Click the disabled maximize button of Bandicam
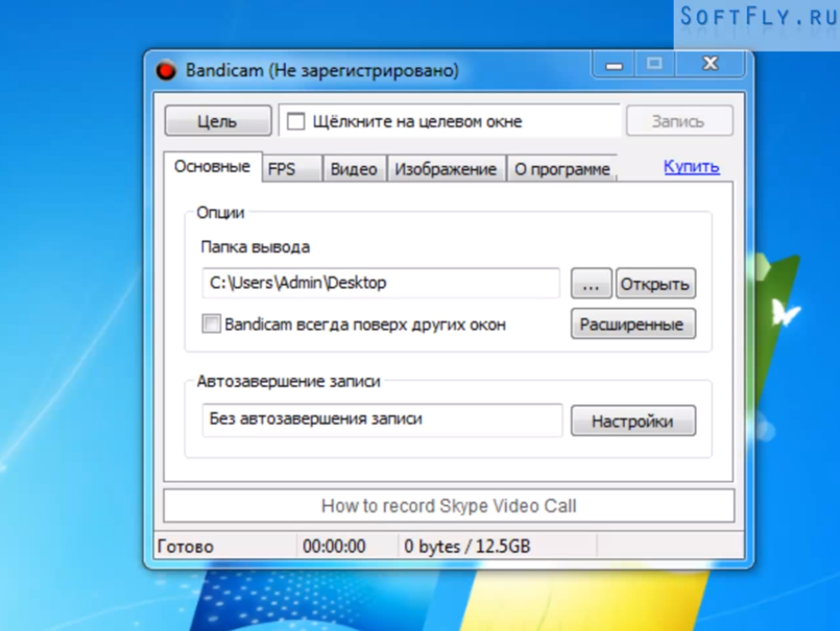This screenshot has width=840, height=631. 654,65
